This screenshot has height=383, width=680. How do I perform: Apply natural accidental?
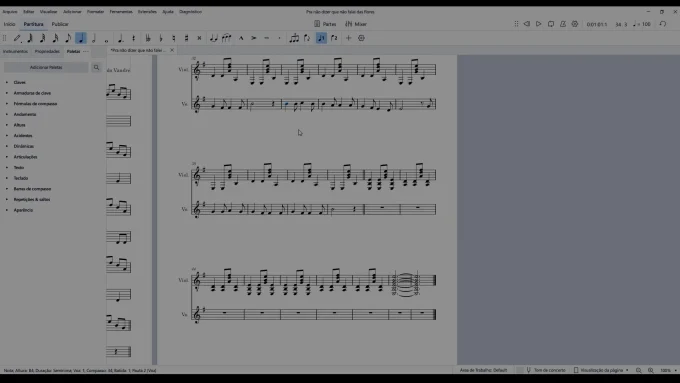click(173, 38)
